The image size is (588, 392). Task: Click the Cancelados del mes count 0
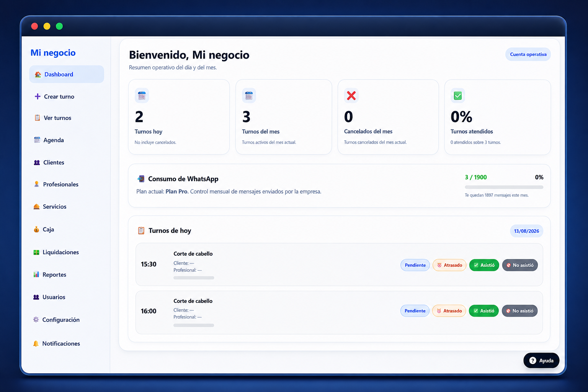pos(348,117)
